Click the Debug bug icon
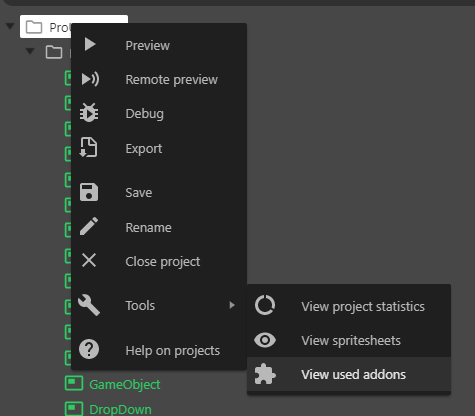The height and width of the screenshot is (416, 475). [x=89, y=113]
